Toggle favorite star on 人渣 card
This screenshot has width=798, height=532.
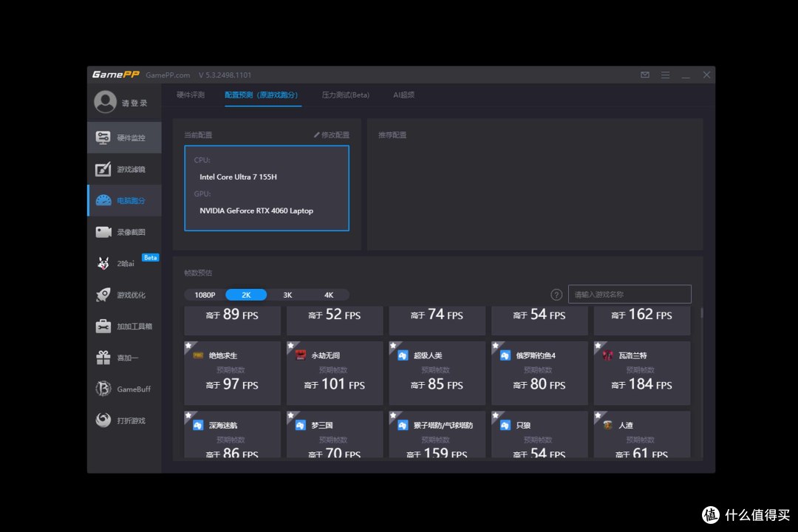click(598, 415)
